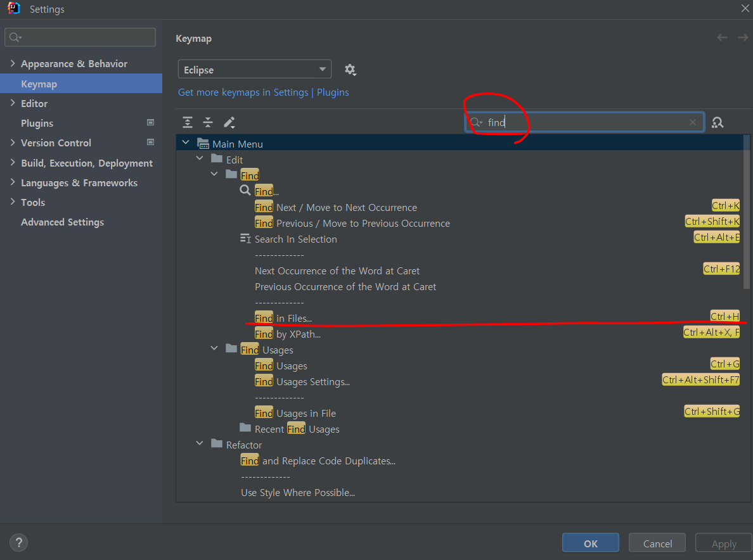Image resolution: width=753 pixels, height=560 pixels.
Task: Click the OK button
Action: [590, 543]
